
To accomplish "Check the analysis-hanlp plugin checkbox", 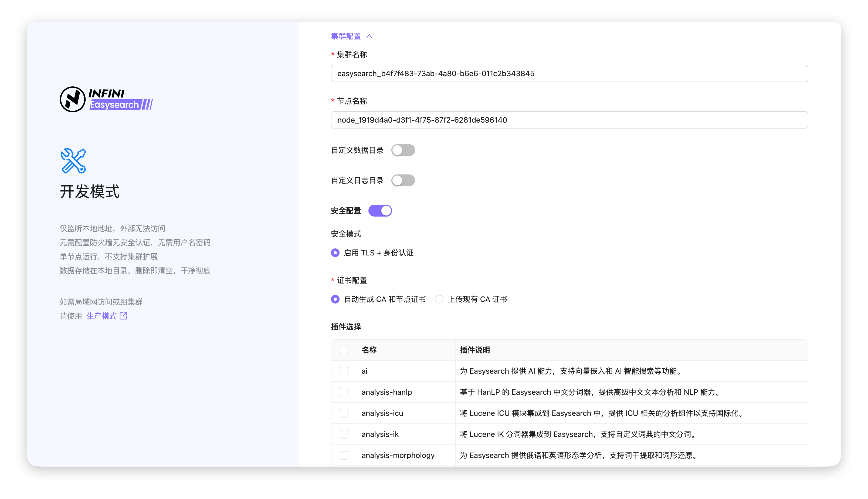I will 344,392.
